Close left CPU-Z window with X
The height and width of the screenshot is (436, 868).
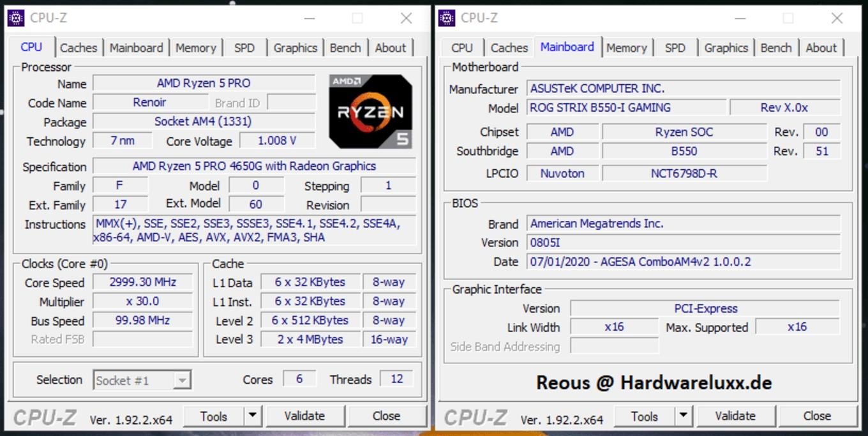click(406, 19)
